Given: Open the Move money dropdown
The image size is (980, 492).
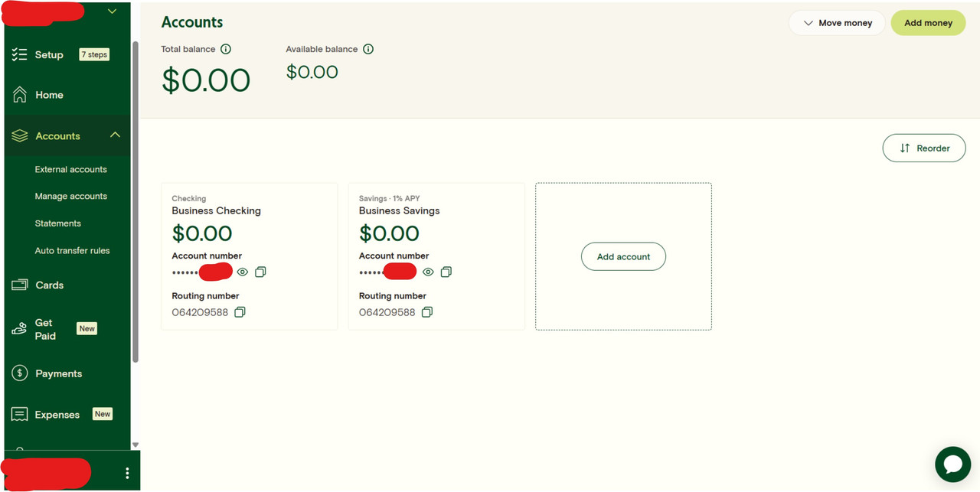Looking at the screenshot, I should [837, 23].
